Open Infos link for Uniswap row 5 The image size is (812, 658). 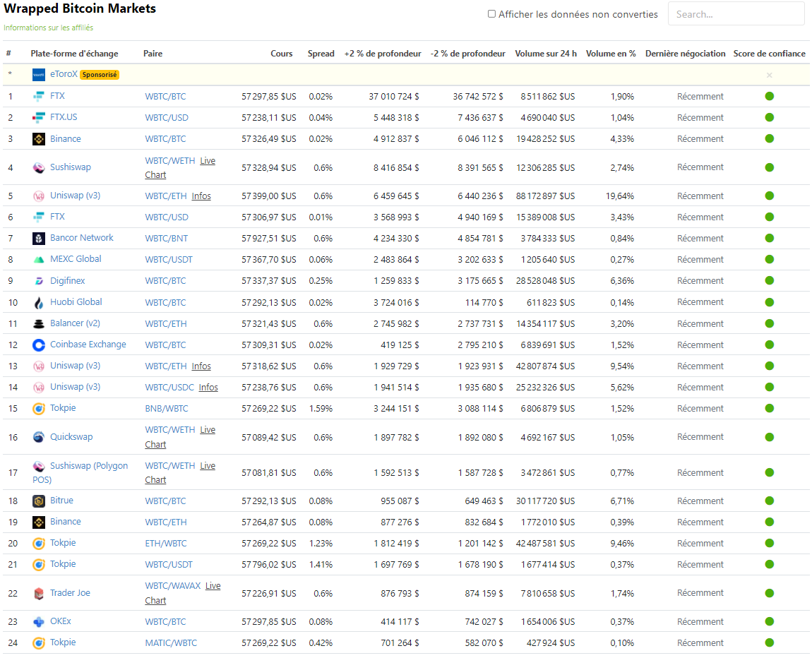201,196
